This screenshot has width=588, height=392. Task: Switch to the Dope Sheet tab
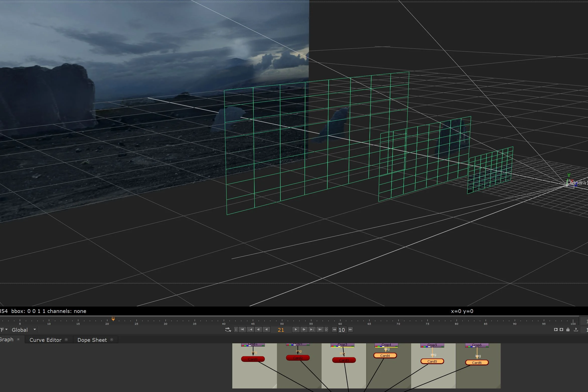92,340
